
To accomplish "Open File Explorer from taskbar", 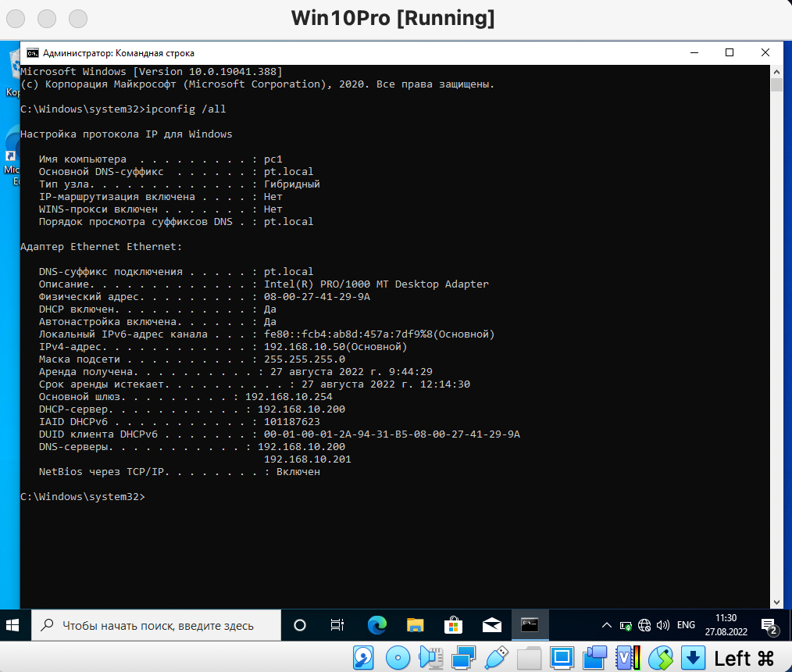I will 415,626.
